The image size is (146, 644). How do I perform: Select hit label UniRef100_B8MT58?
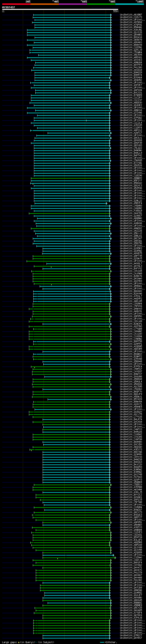click(x=131, y=341)
